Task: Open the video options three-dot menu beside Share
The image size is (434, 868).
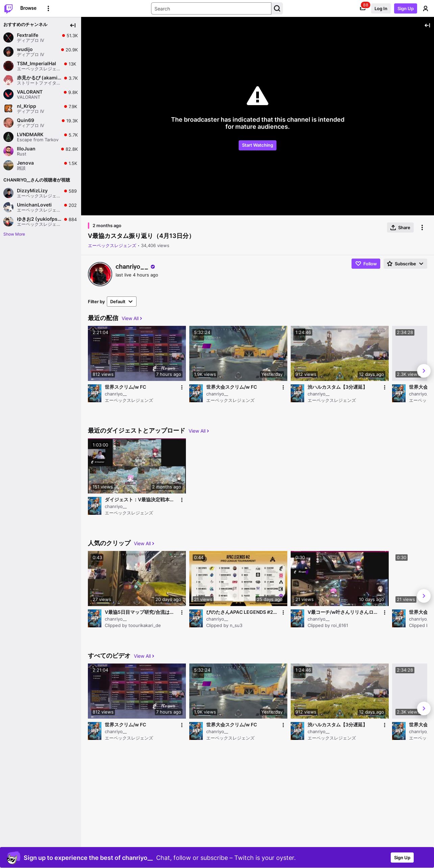Action: pos(422,227)
